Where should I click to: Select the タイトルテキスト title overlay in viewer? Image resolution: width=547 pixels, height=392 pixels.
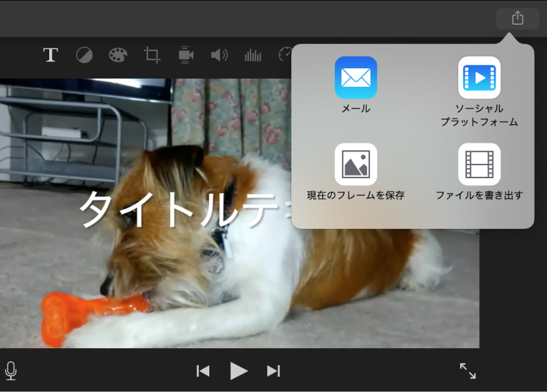[x=185, y=210]
